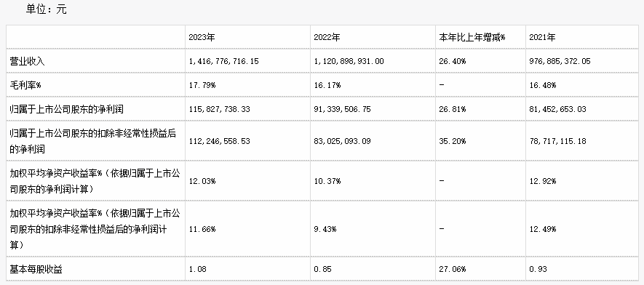Click the EPS growth cell 27.06%
The image size is (644, 285).
point(453,270)
